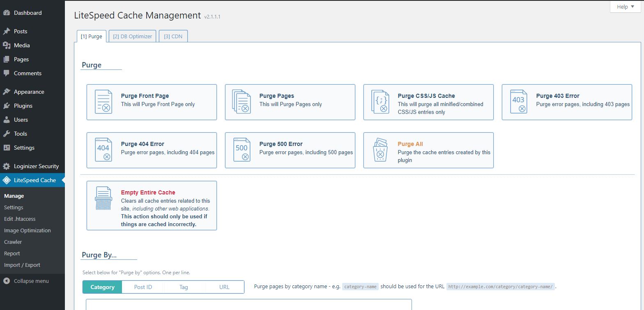Click the Loginizer Security gear icon
The width and height of the screenshot is (644, 310).
click(7, 166)
